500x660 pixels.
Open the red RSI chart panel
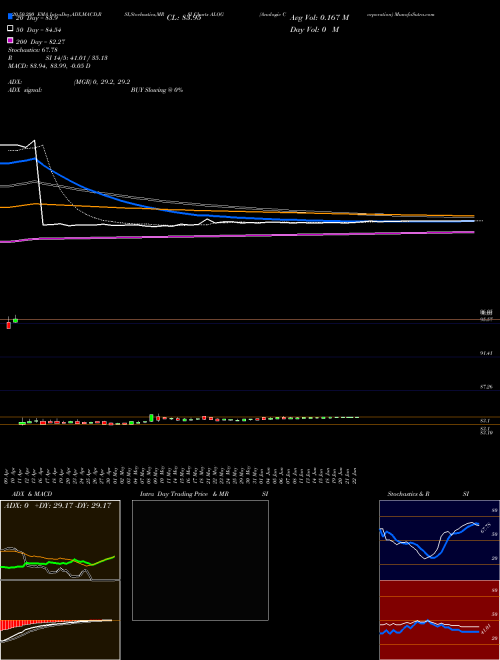coord(439,620)
